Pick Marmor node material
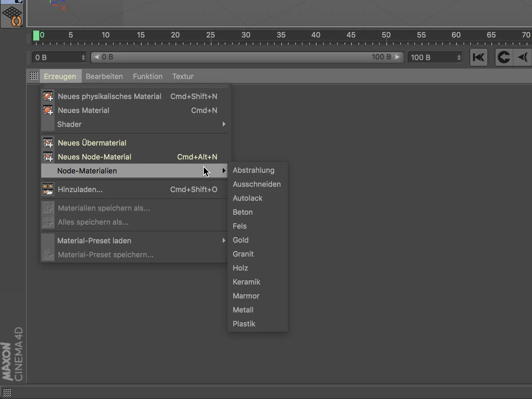532x399 pixels. [258, 296]
